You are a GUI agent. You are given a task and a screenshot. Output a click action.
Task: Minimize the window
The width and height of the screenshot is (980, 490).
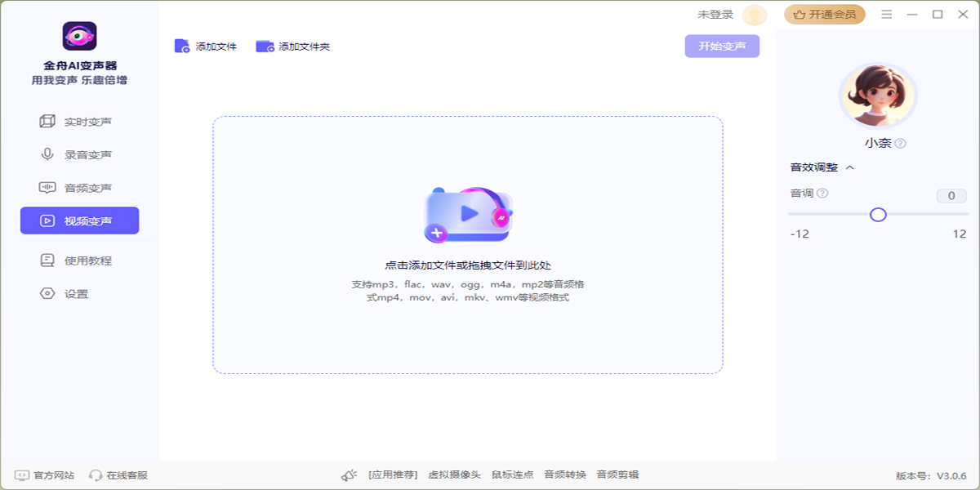click(913, 15)
